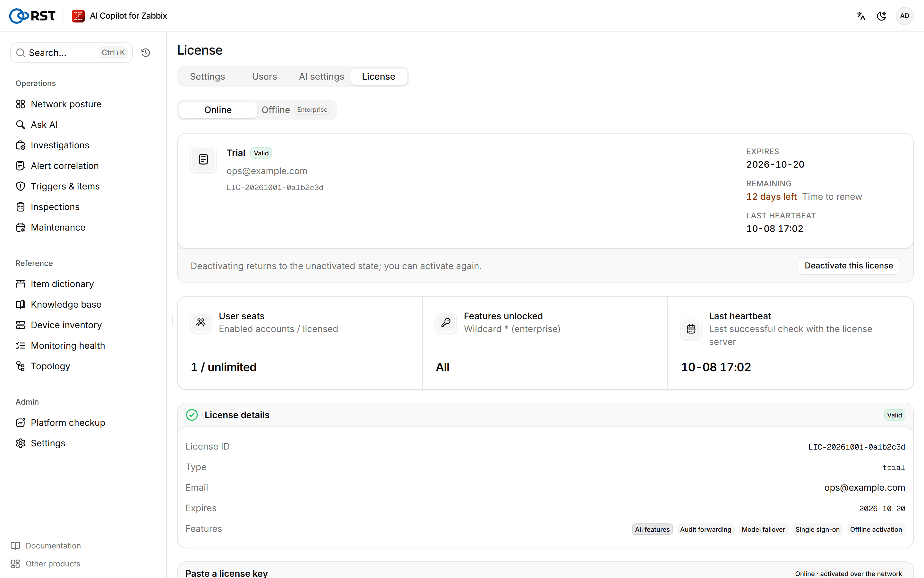
Task: Open the Documentation link
Action: [x=46, y=546]
